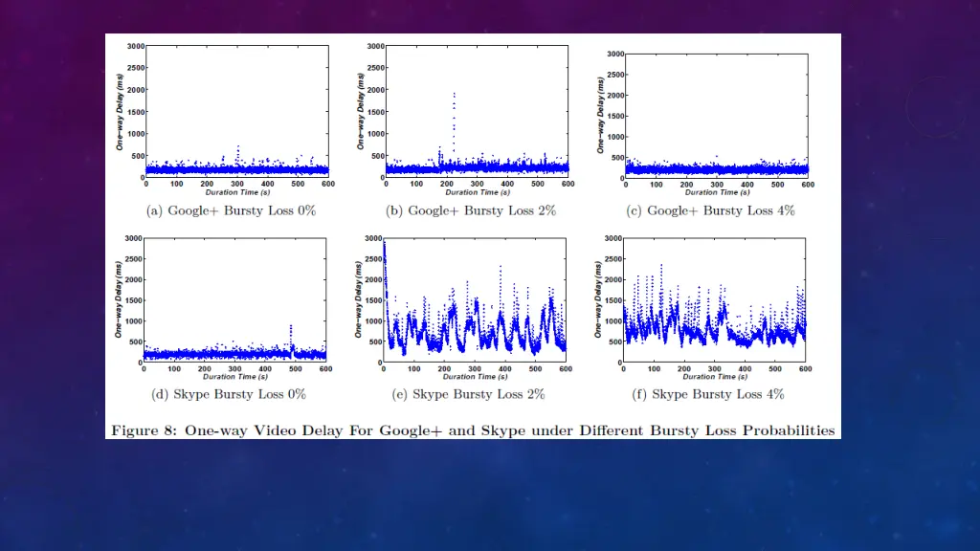The image size is (980, 551).
Task: Select the Google+ 0% loss delay plot
Action: (x=237, y=111)
